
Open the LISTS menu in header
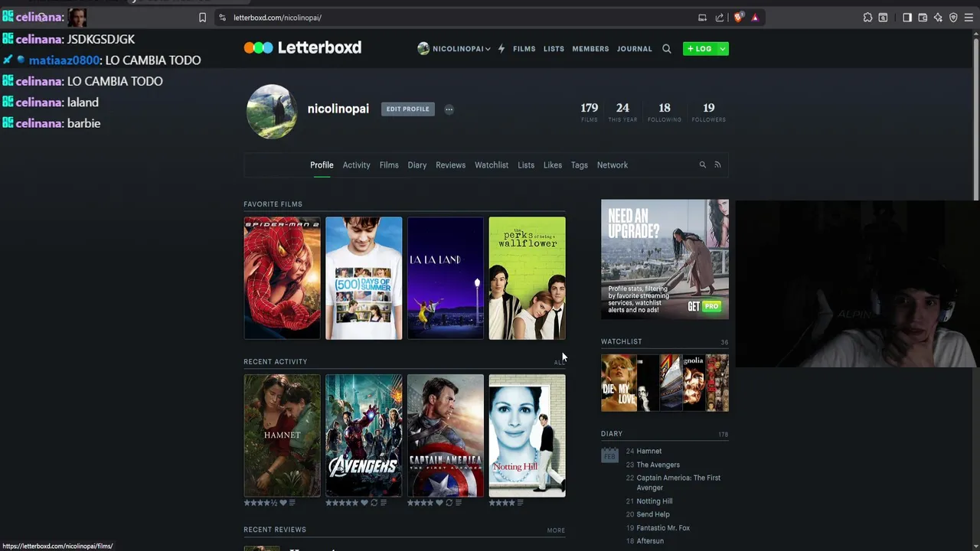coord(554,48)
